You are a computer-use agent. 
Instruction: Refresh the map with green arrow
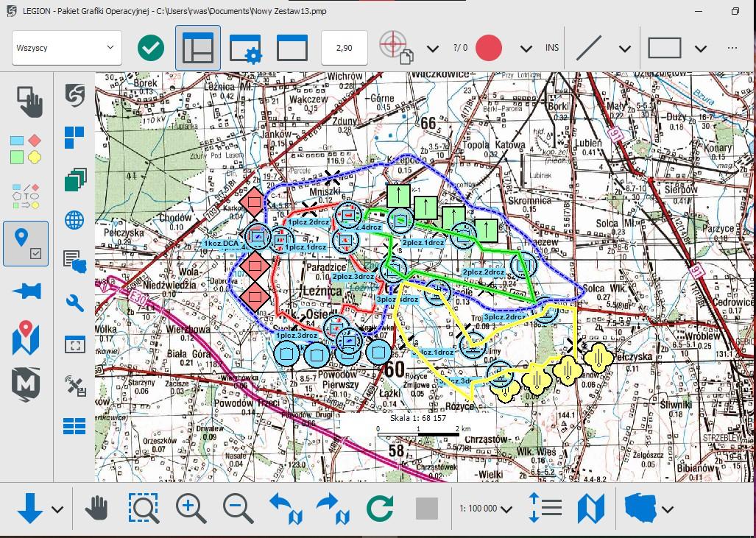tap(380, 508)
